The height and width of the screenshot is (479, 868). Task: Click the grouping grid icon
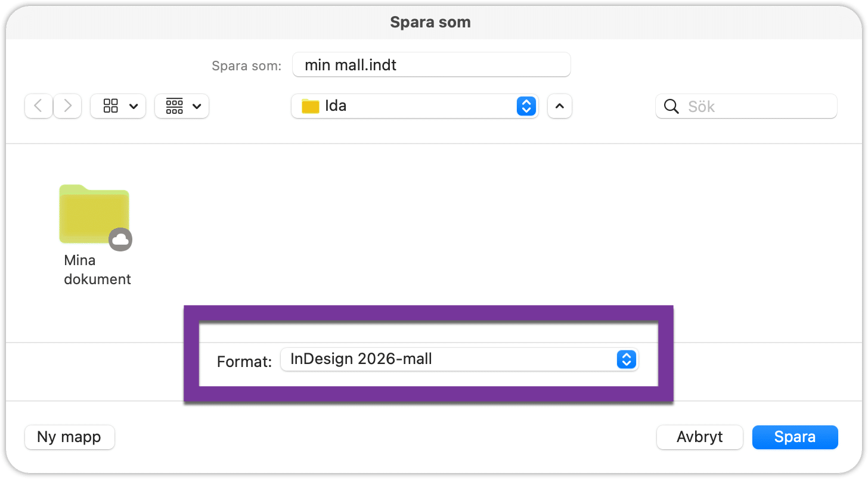coord(175,106)
